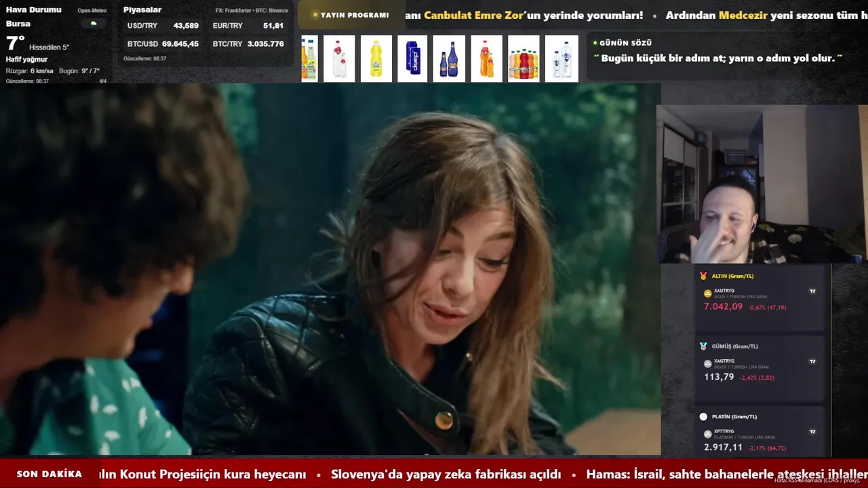This screenshot has width=868, height=488.
Task: Click the TradingView logo on the XAGTRYG card
Action: pos(812,361)
